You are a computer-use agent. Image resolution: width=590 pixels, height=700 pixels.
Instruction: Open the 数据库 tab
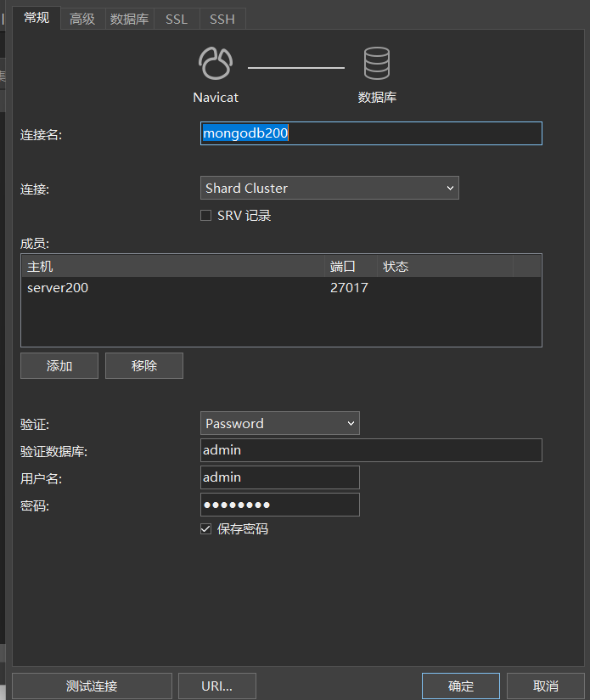[x=129, y=20]
